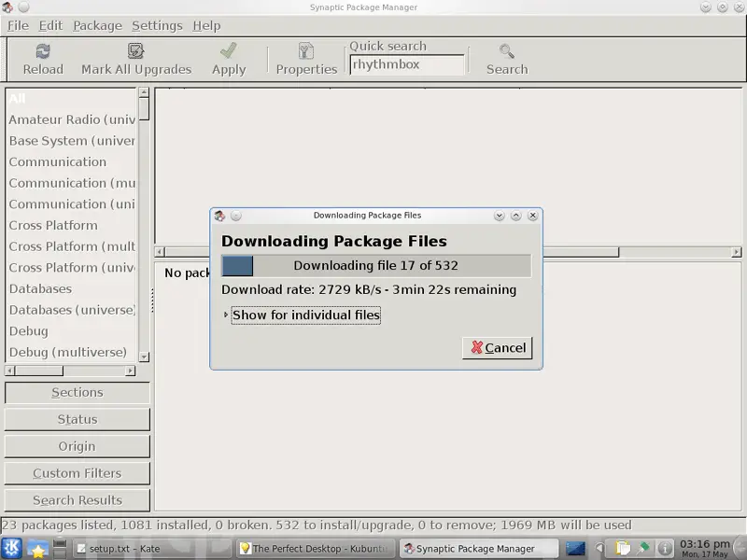Select 'Databases (universe)' section

72,310
